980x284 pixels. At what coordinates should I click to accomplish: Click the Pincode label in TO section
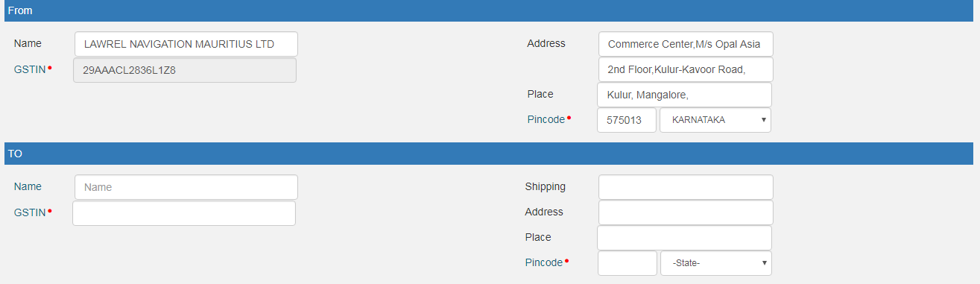[x=544, y=262]
